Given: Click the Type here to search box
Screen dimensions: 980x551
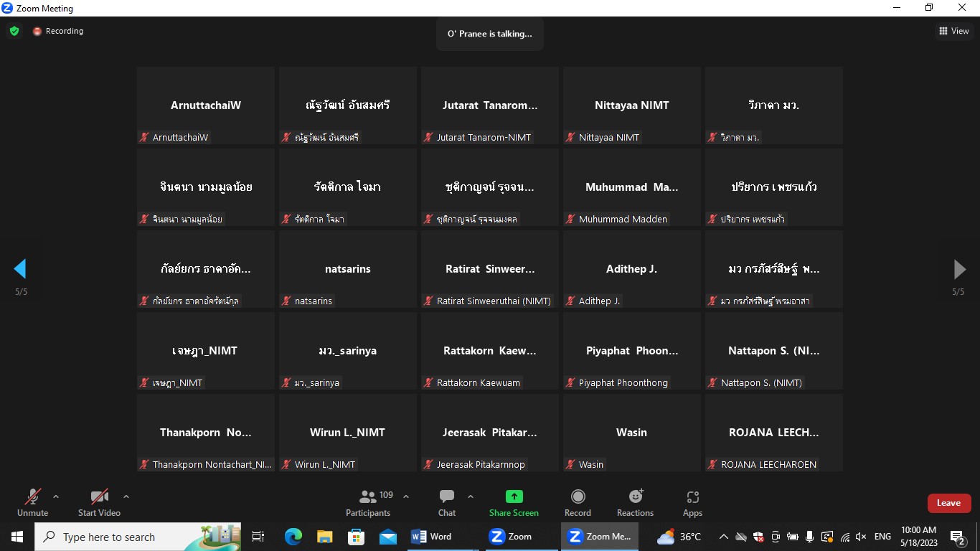Looking at the screenshot, I should coord(136,537).
